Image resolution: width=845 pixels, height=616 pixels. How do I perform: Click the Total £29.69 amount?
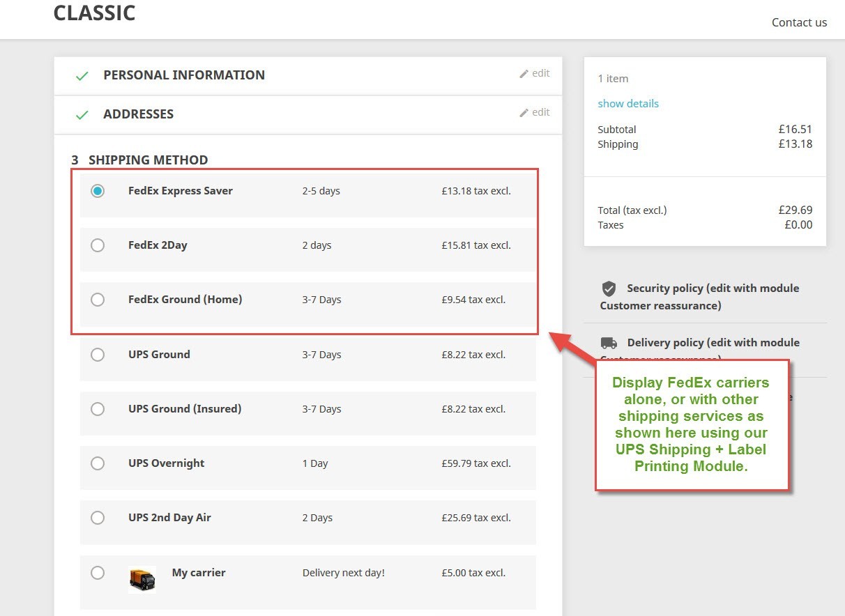pyautogui.click(x=795, y=210)
